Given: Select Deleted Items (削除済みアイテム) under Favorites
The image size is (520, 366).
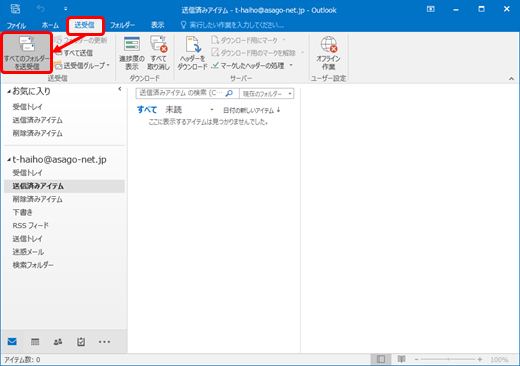Looking at the screenshot, I should [x=38, y=133].
